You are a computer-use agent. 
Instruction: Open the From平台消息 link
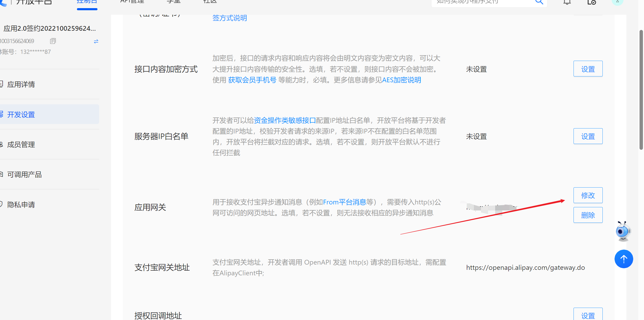pyautogui.click(x=344, y=202)
